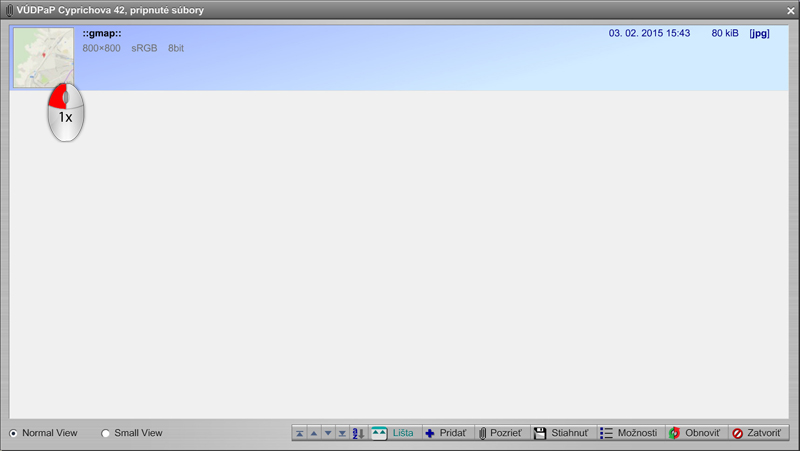
Task: Select the Normal View radio button
Action: [13, 433]
